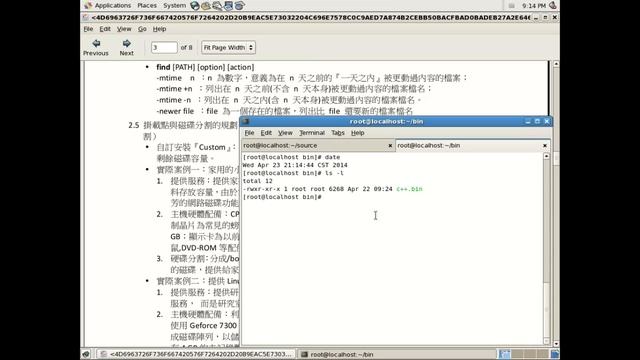Click the page number input field
The image size is (640, 360).
pyautogui.click(x=164, y=47)
